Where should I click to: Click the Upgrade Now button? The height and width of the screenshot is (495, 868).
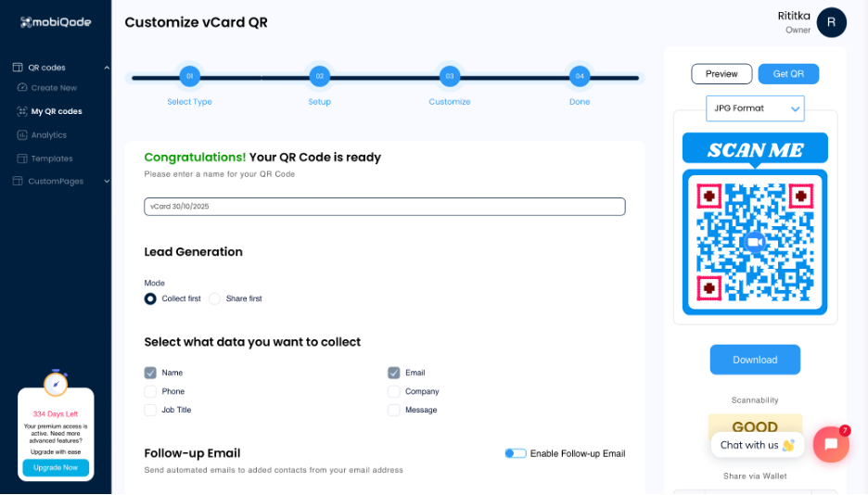tap(56, 467)
